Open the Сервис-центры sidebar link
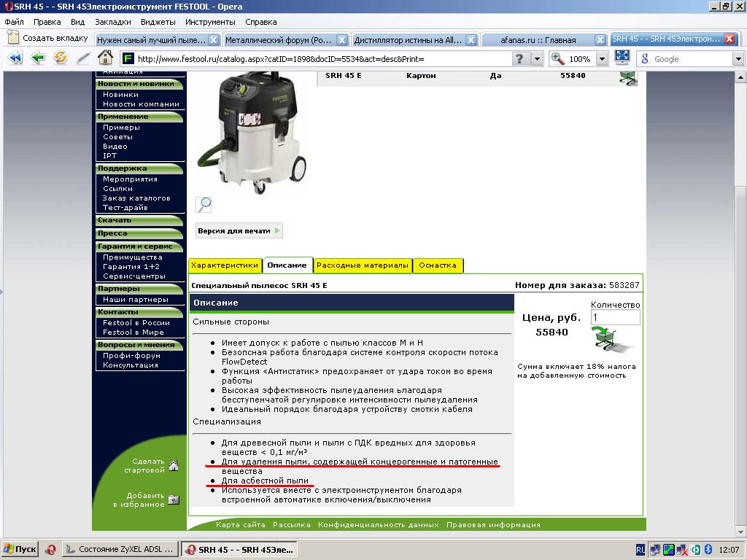The image size is (747, 560). coord(134,276)
